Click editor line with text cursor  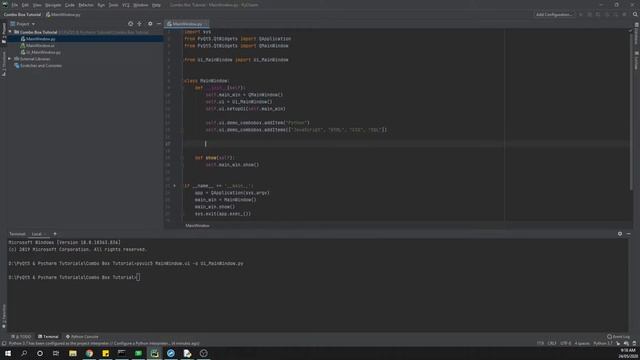[405, 144]
